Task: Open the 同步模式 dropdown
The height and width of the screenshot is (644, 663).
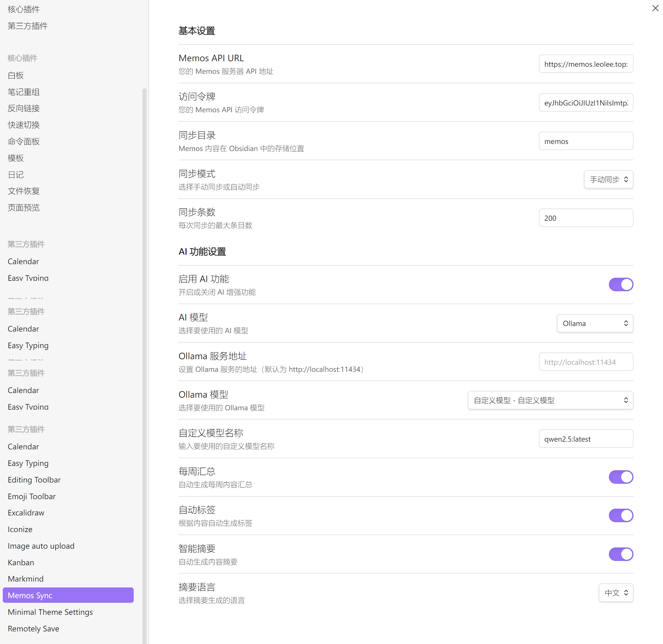Action: pyautogui.click(x=608, y=179)
